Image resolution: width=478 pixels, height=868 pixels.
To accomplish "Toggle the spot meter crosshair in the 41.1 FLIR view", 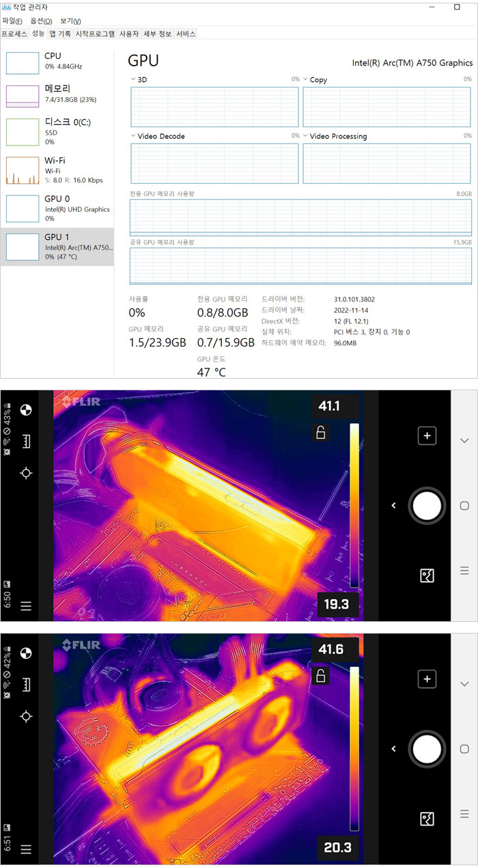I will tap(26, 473).
